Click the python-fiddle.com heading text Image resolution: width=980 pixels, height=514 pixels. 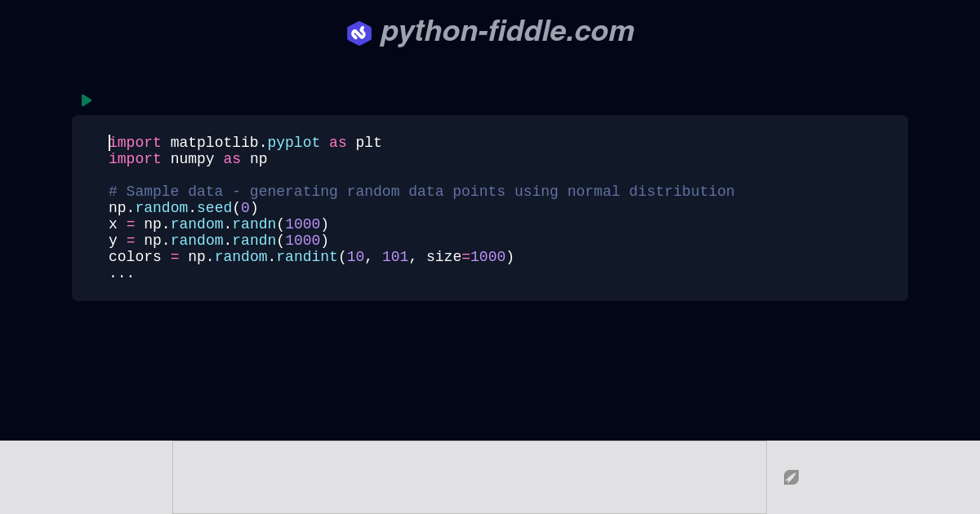pyautogui.click(x=507, y=31)
